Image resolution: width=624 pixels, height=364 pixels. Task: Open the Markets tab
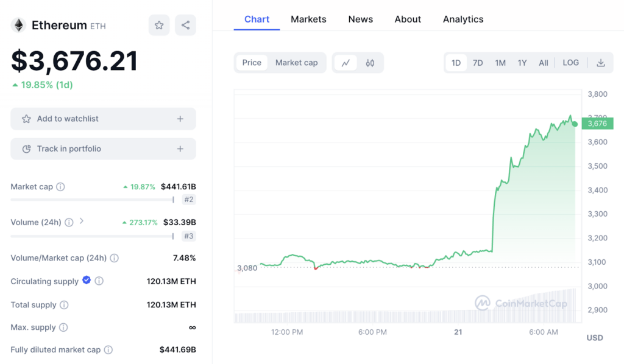(x=308, y=19)
